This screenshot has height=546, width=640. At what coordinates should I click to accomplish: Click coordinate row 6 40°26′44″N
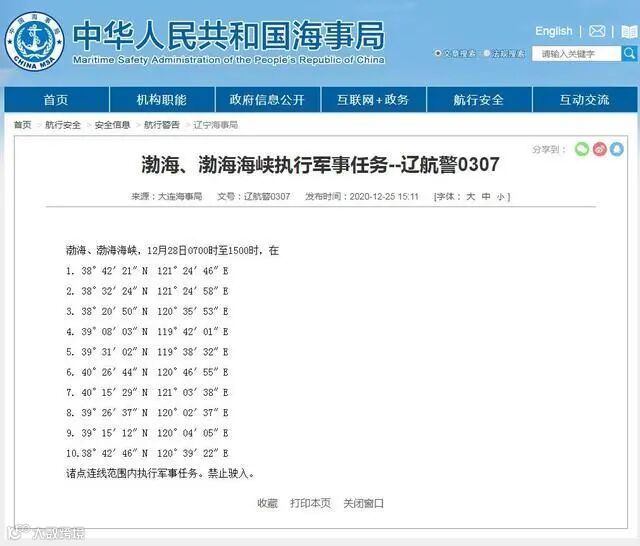pos(147,372)
